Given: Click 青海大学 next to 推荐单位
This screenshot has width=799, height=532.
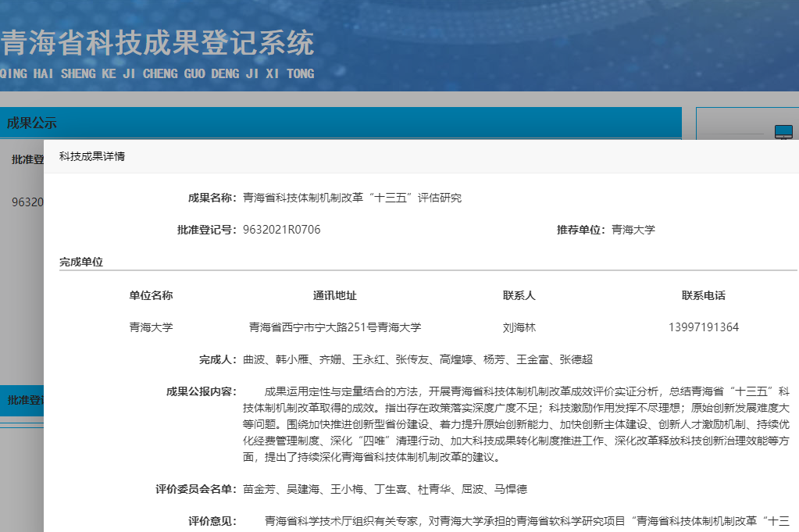Looking at the screenshot, I should pos(633,230).
